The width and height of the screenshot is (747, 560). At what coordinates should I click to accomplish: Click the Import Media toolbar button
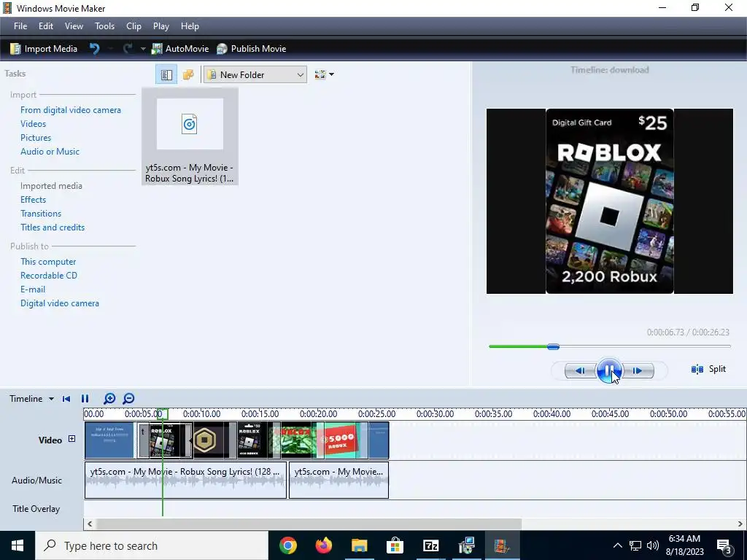(x=44, y=49)
